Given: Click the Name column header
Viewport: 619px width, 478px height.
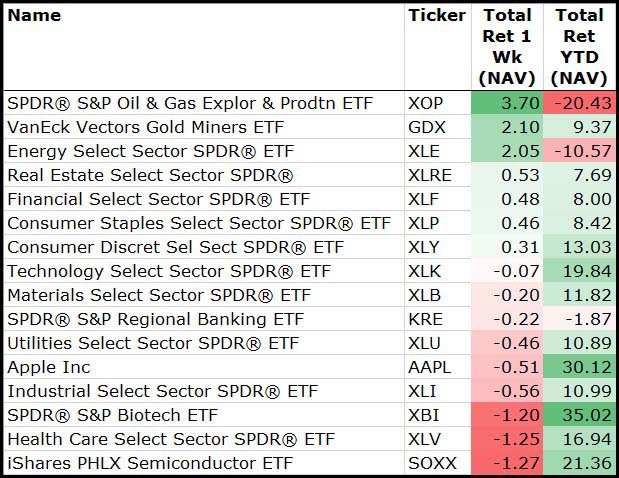Looking at the screenshot, I should (x=34, y=16).
